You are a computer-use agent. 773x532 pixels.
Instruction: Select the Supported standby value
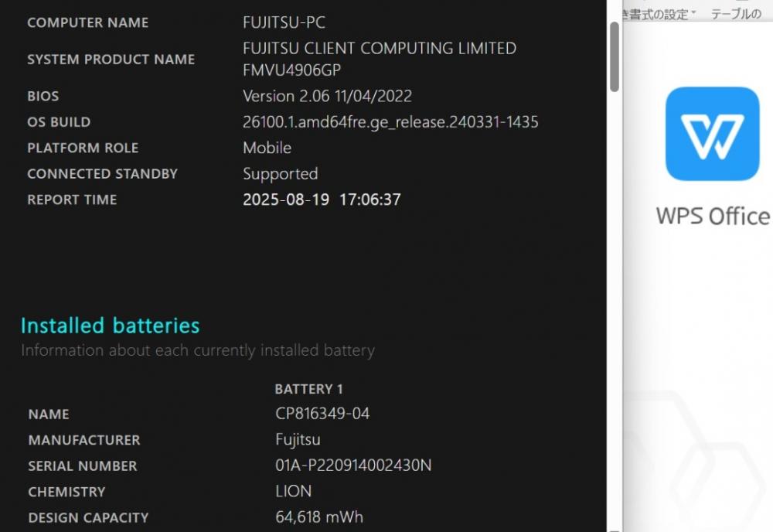click(281, 174)
